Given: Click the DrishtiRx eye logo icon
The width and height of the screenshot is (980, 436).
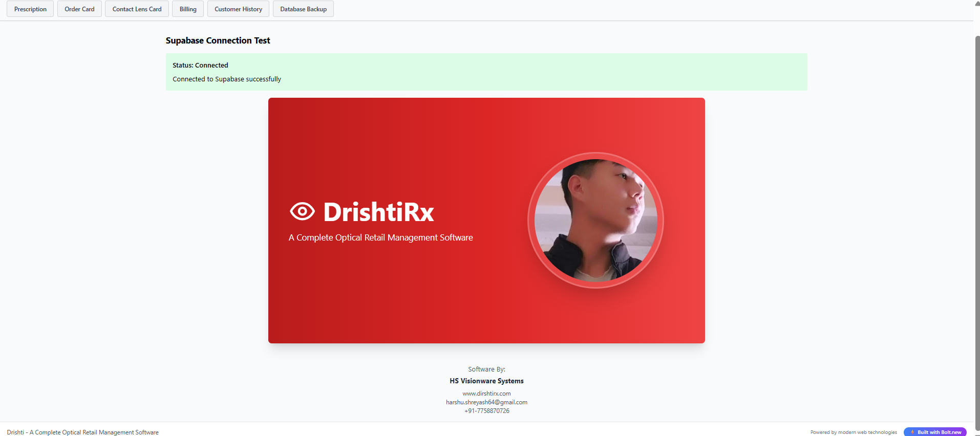Looking at the screenshot, I should 302,211.
